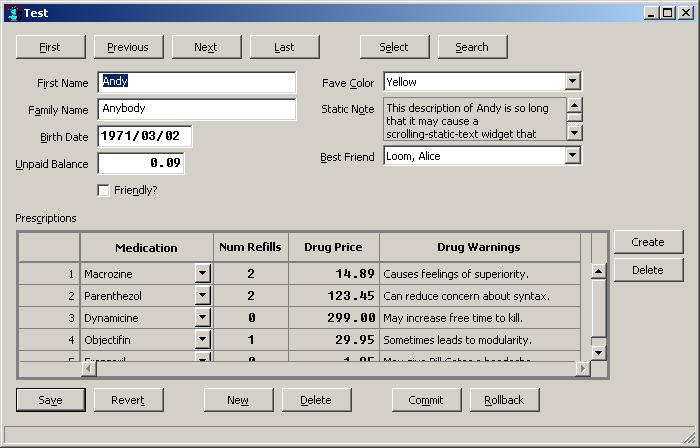Click Create to add a prescription
This screenshot has height=448, width=700.
648,242
